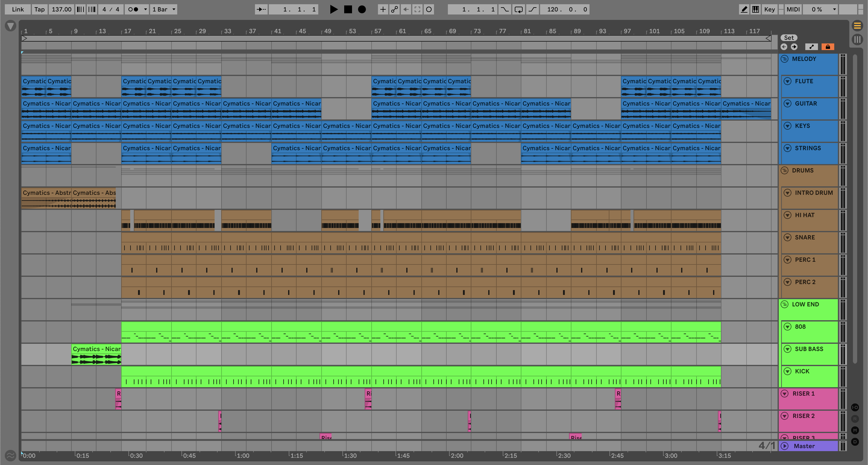Screen dimensions: 868x465
Task: Switch on Key Map Mode
Action: click(769, 9)
